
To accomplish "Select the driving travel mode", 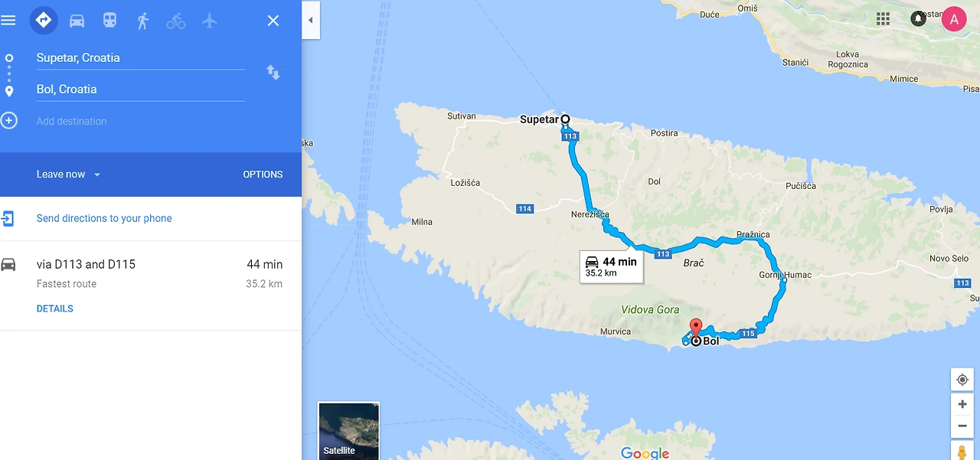I will (77, 21).
